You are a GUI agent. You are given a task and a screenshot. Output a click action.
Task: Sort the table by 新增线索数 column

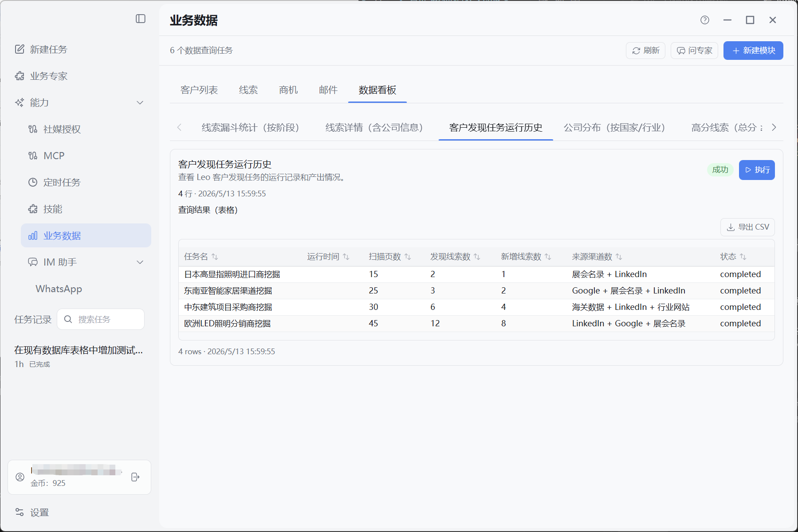tap(548, 257)
